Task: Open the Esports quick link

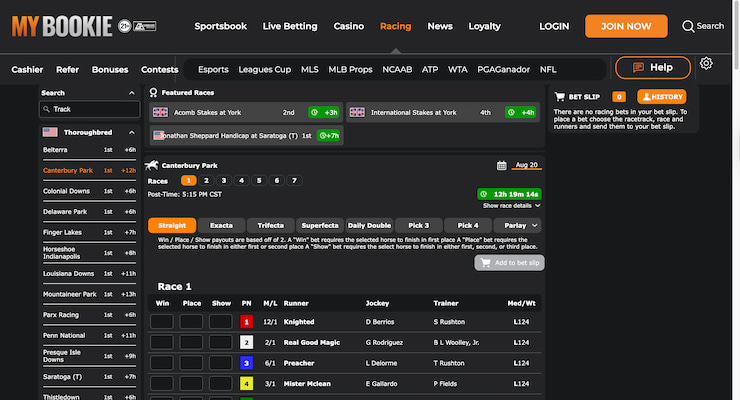Action: tap(213, 69)
